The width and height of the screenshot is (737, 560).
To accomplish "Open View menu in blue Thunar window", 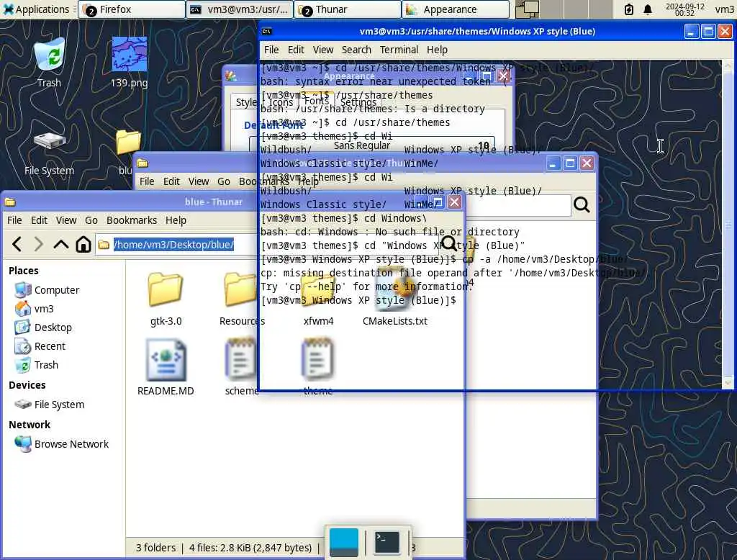I will tap(66, 220).
